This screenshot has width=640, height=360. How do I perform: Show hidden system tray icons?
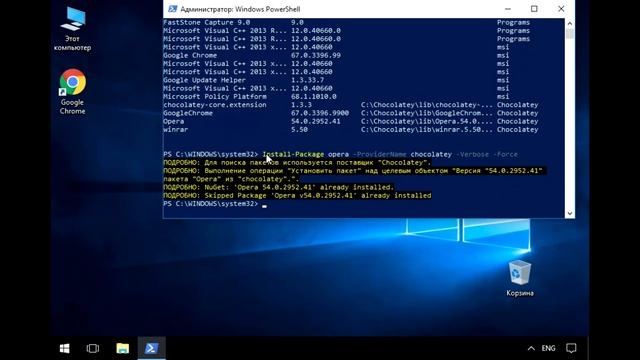pos(531,348)
